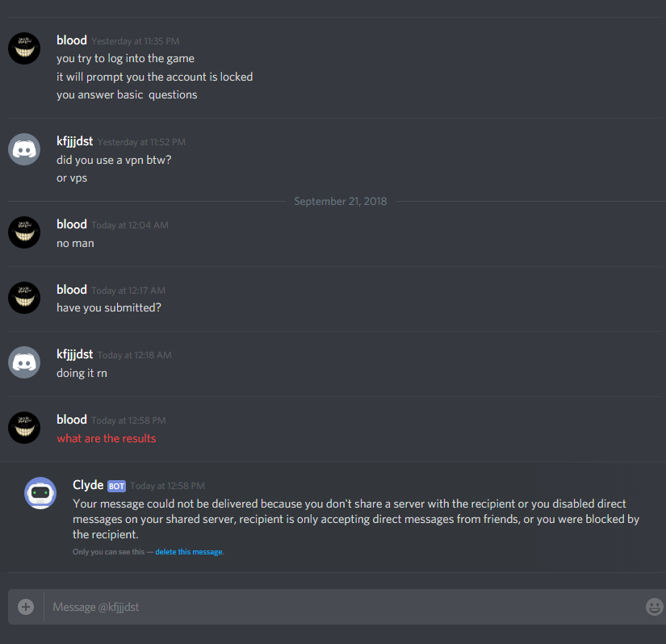Click kfjjjdst username on the 12:18 AM message
The height and width of the screenshot is (644, 666).
[x=75, y=354]
